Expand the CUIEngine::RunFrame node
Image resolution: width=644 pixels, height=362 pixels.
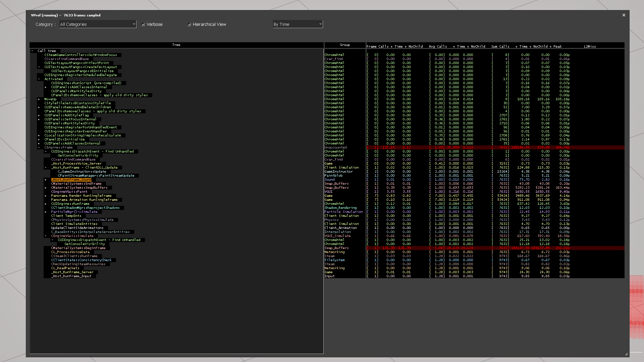click(x=45, y=203)
